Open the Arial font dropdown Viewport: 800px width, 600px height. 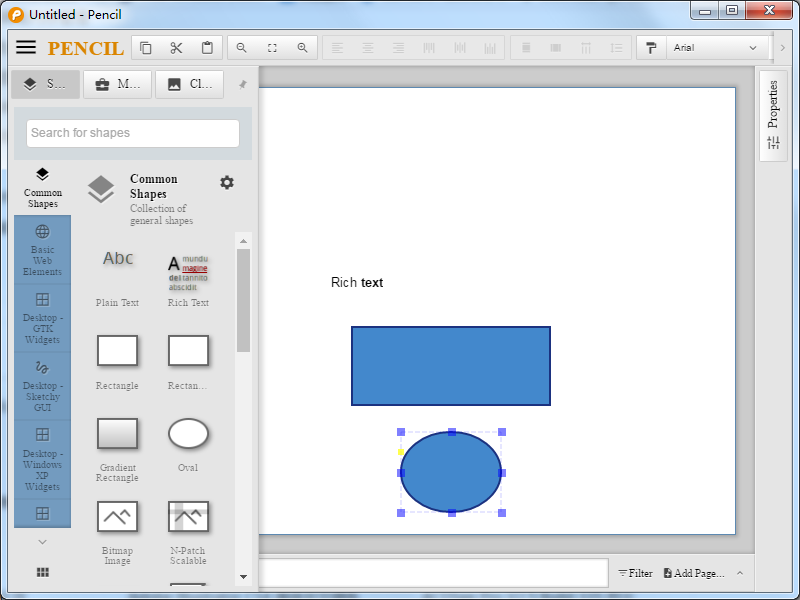coord(715,48)
